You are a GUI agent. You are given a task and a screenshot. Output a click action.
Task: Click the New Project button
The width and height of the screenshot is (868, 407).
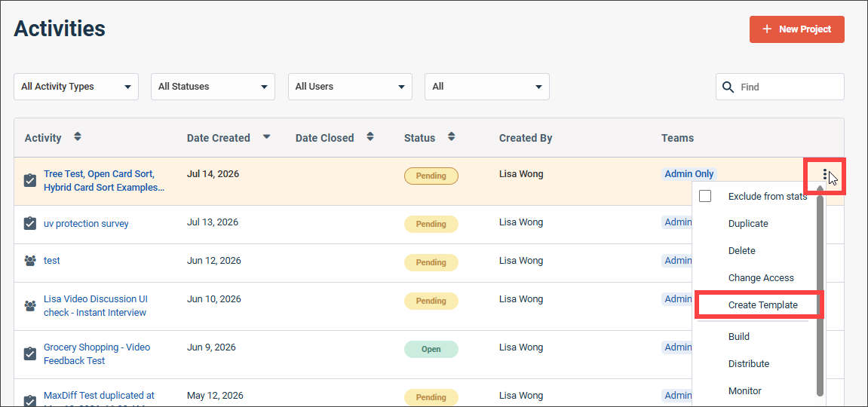click(x=796, y=29)
